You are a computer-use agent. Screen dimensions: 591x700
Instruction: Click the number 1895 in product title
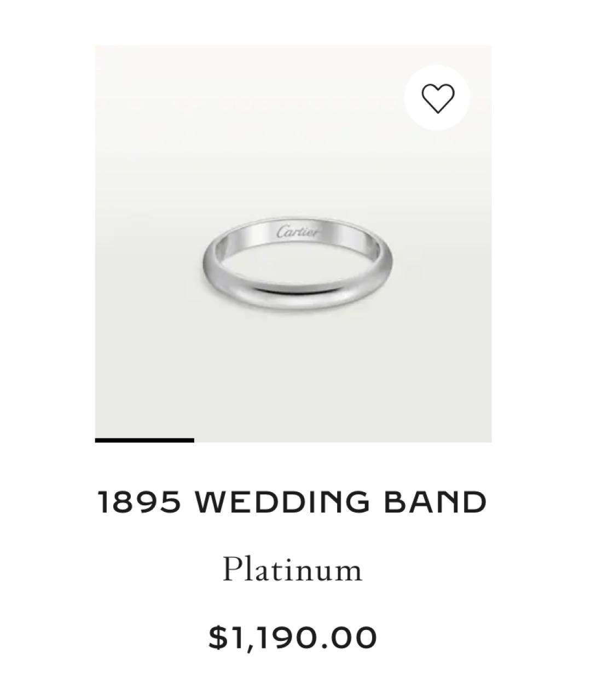tap(138, 502)
